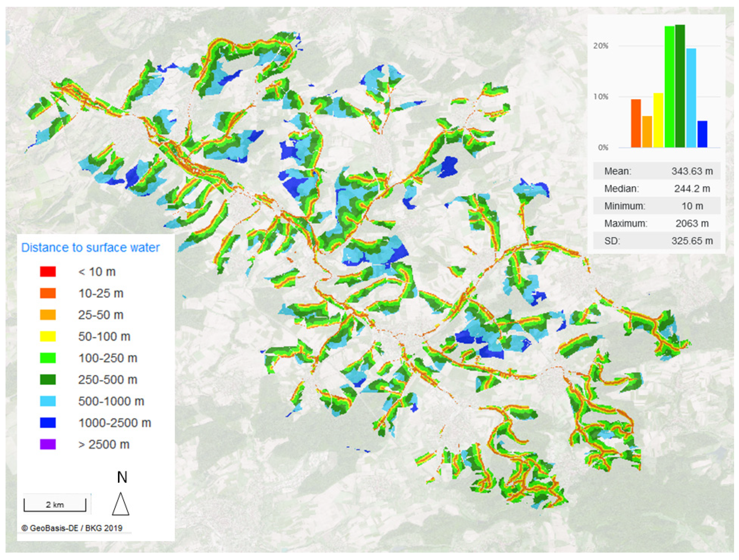Click the light blue histogram bar
The image size is (739, 560).
pos(691,98)
